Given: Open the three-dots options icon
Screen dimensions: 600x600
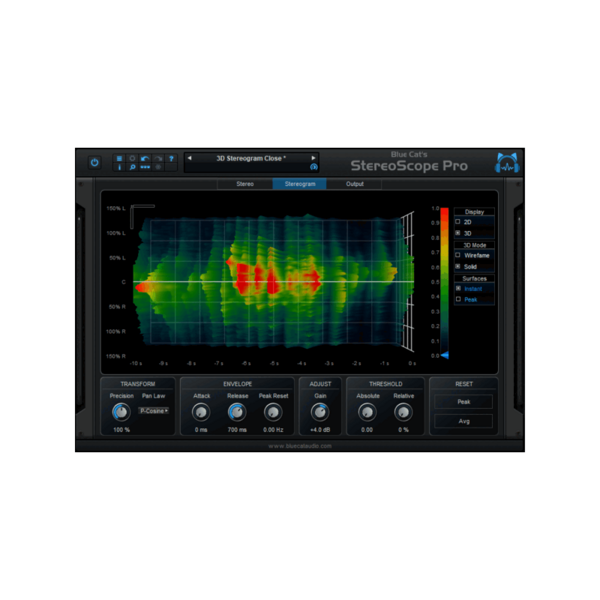Looking at the screenshot, I should 145,167.
